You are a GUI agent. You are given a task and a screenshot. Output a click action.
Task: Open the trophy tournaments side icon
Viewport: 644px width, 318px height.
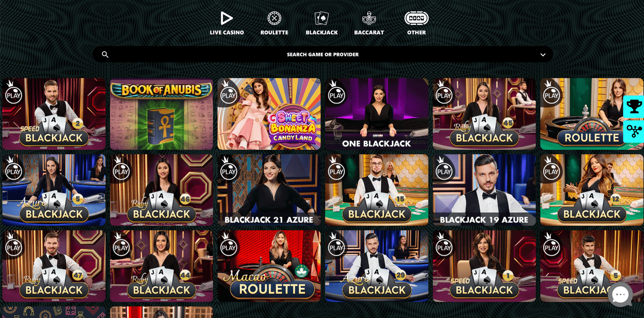point(634,107)
